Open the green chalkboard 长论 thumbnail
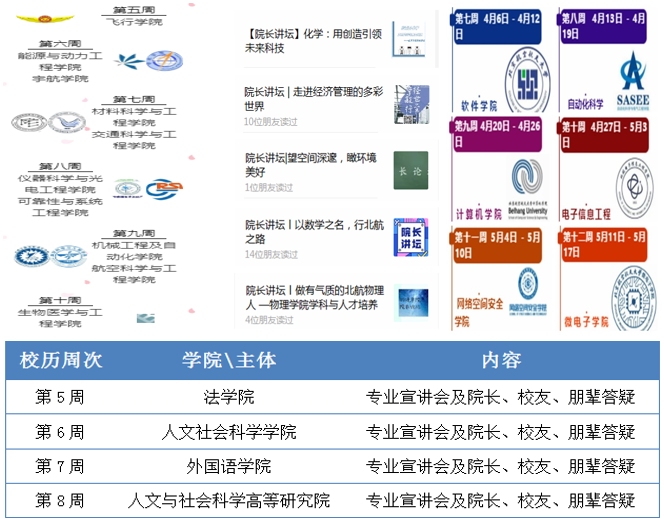Image resolution: width=664 pixels, height=519 pixels. point(410,167)
